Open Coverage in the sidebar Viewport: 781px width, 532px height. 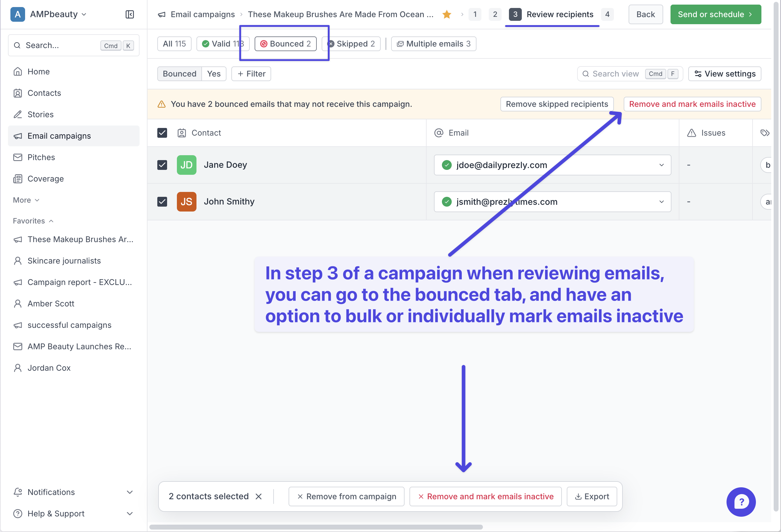45,179
